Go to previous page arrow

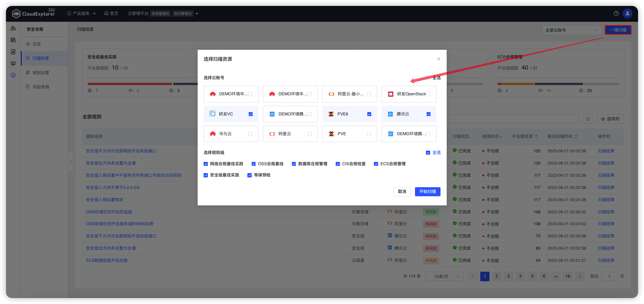point(473,276)
